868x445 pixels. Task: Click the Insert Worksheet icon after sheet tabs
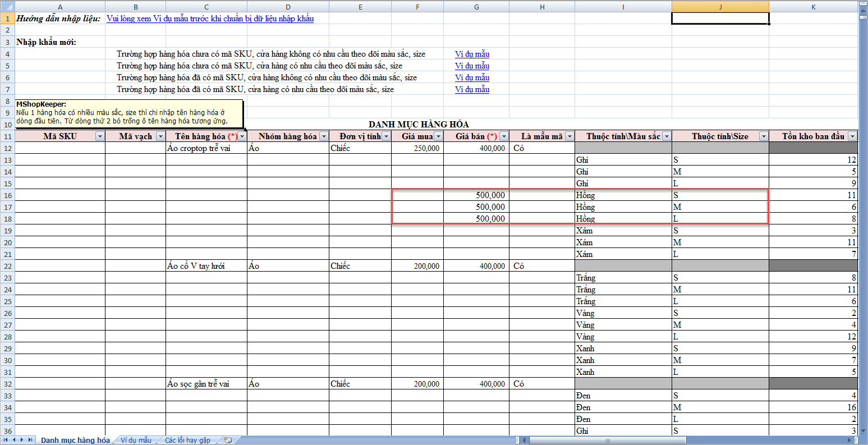coord(228,441)
